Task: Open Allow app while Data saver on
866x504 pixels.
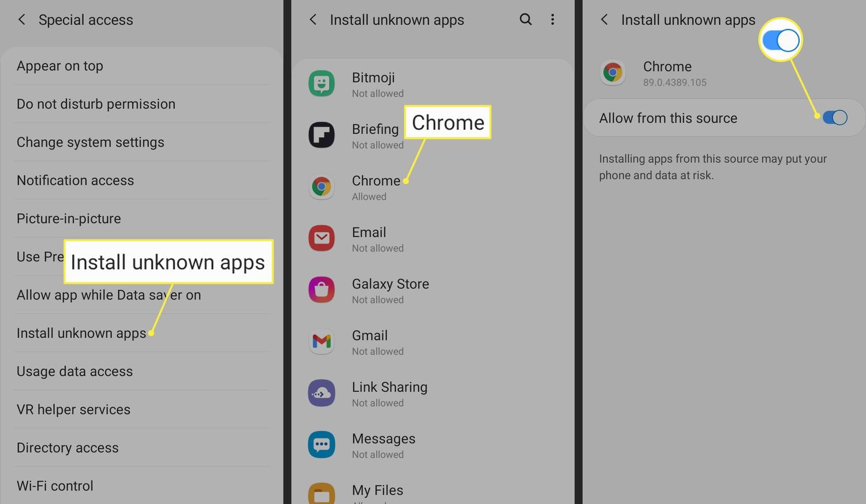Action: [x=142, y=295]
